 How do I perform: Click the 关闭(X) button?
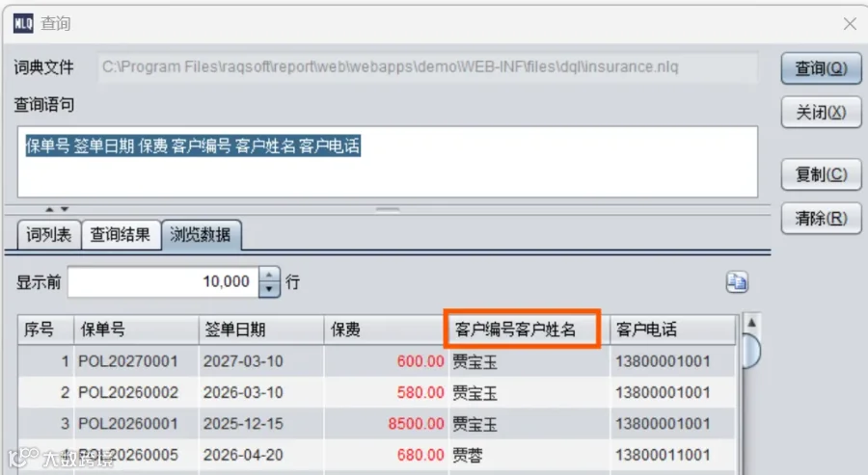point(821,113)
